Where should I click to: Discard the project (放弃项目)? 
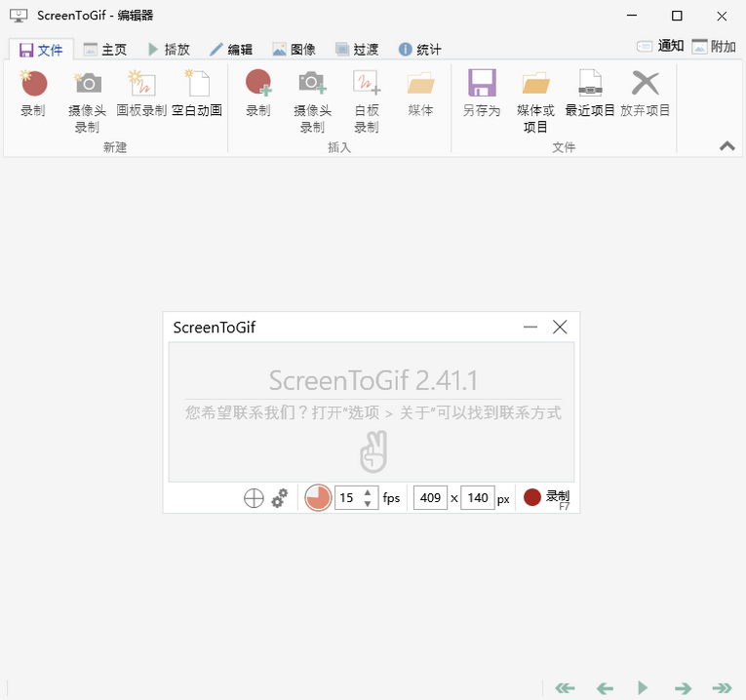coord(646,95)
